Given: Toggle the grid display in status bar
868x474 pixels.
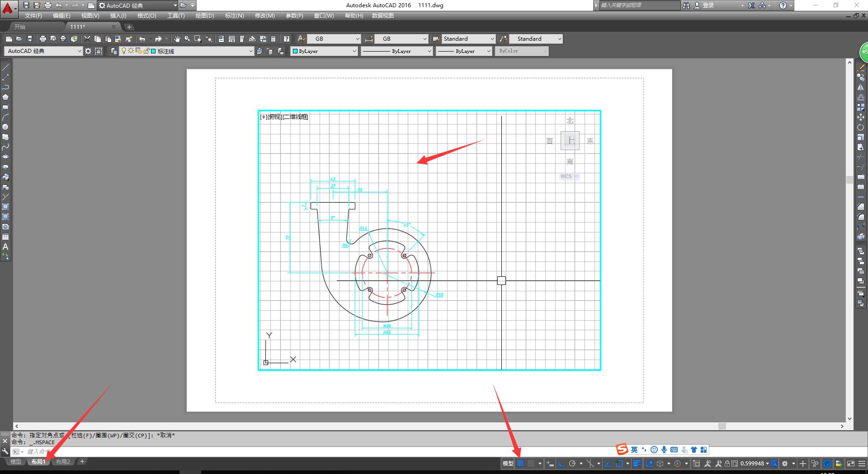Looking at the screenshot, I should click(x=520, y=464).
